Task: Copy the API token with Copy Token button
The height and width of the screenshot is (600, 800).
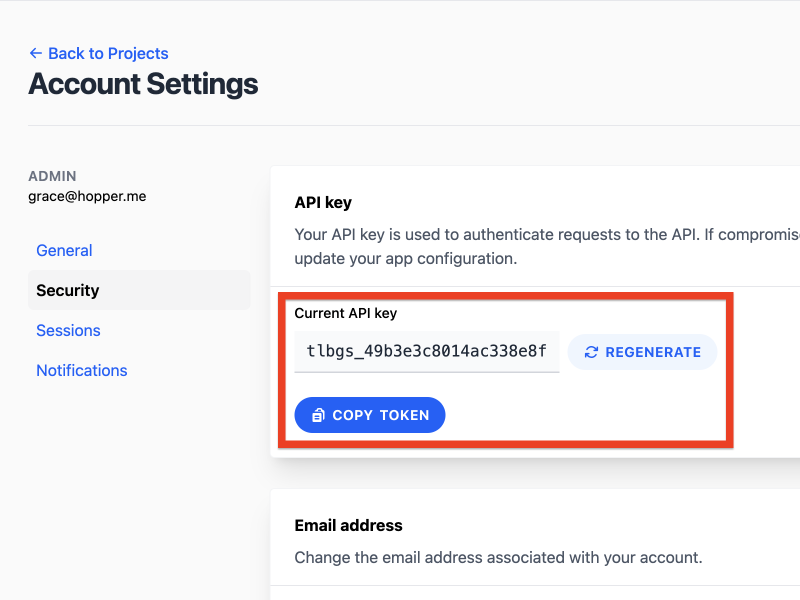Action: pyautogui.click(x=370, y=415)
